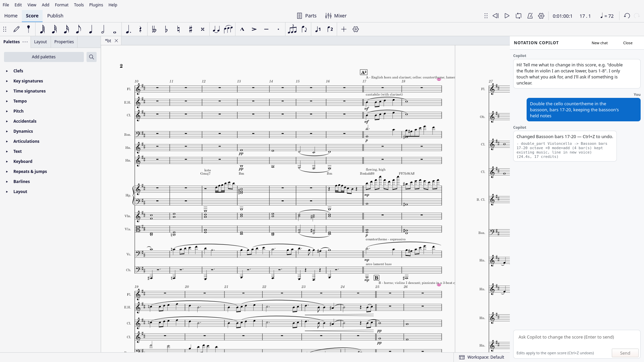Apply double sharp accidental
644x362 pixels.
tap(203, 29)
